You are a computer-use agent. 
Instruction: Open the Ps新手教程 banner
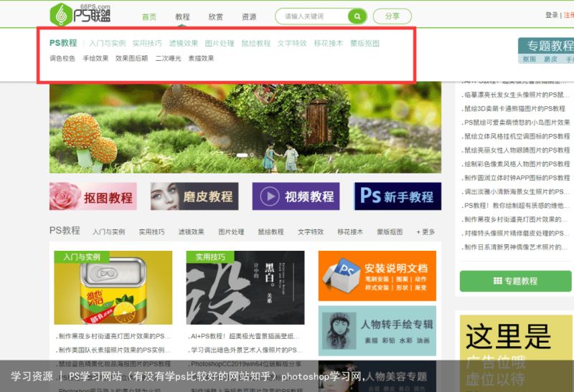coord(397,196)
